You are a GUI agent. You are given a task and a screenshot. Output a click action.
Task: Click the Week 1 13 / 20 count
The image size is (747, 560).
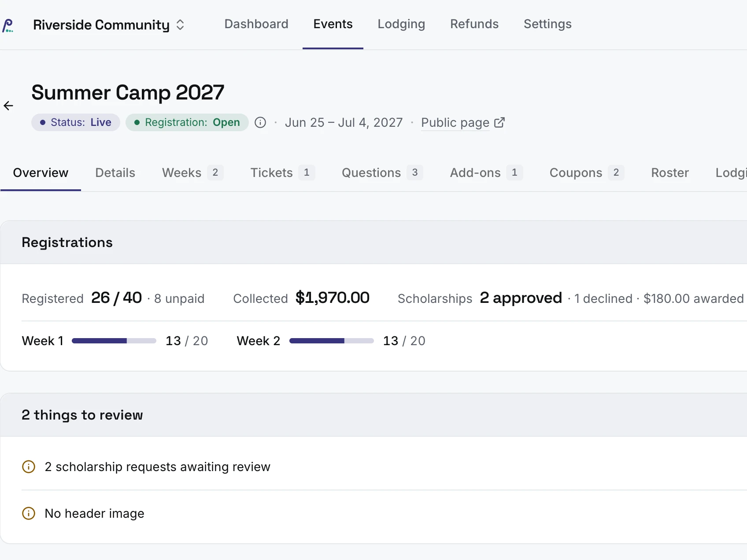187,341
